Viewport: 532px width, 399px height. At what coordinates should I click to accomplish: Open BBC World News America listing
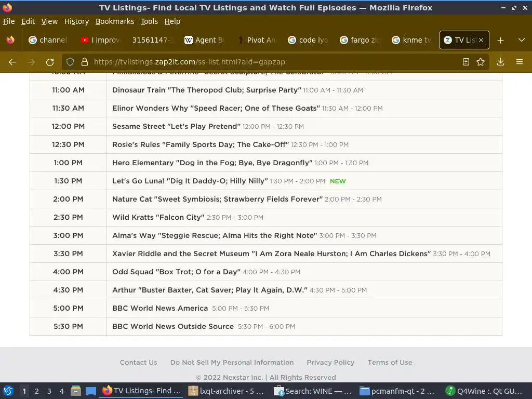(160, 308)
